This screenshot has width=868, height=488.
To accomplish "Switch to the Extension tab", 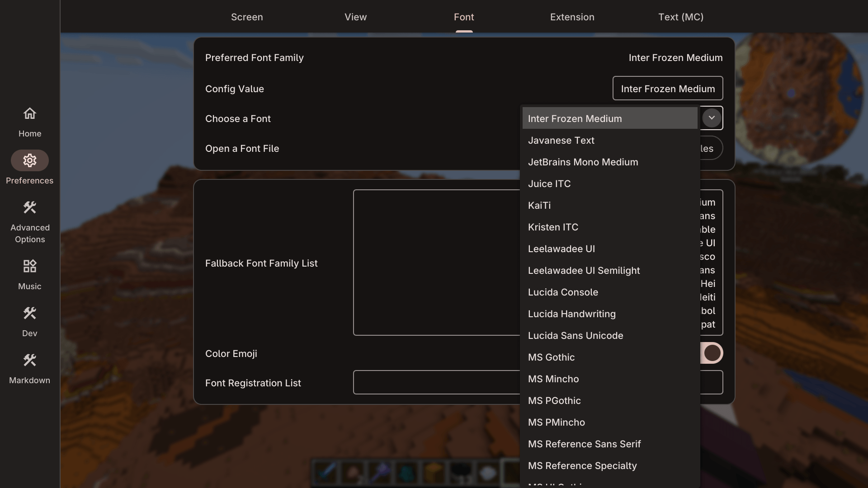I will [572, 17].
